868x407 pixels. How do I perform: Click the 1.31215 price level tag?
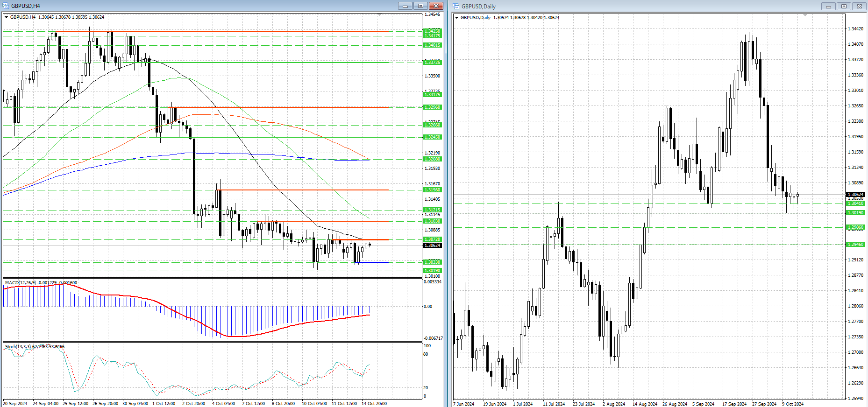[432, 210]
